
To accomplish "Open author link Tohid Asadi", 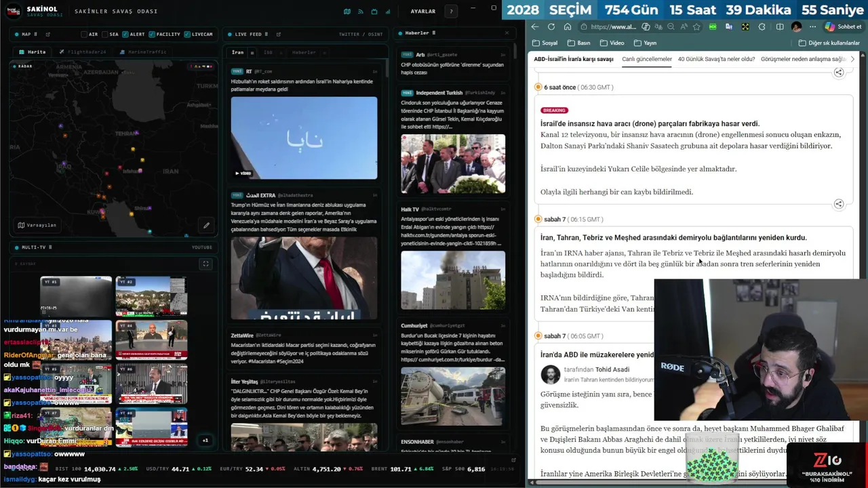I will point(612,369).
